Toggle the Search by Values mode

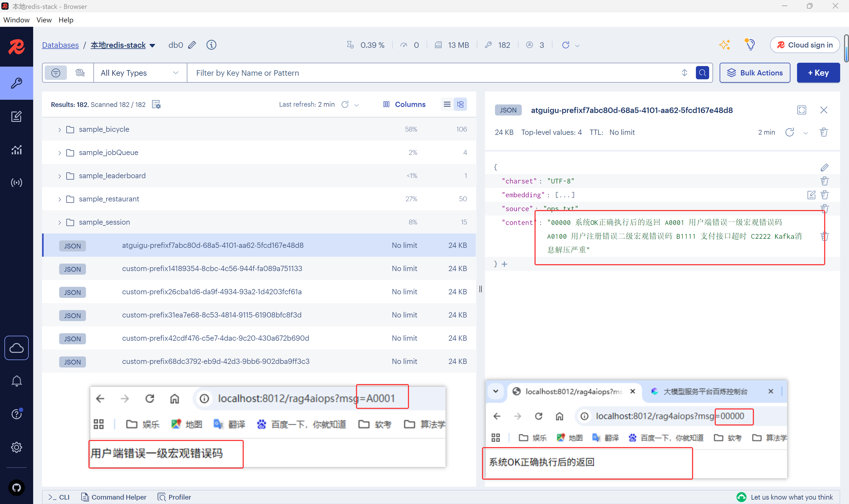[x=80, y=73]
